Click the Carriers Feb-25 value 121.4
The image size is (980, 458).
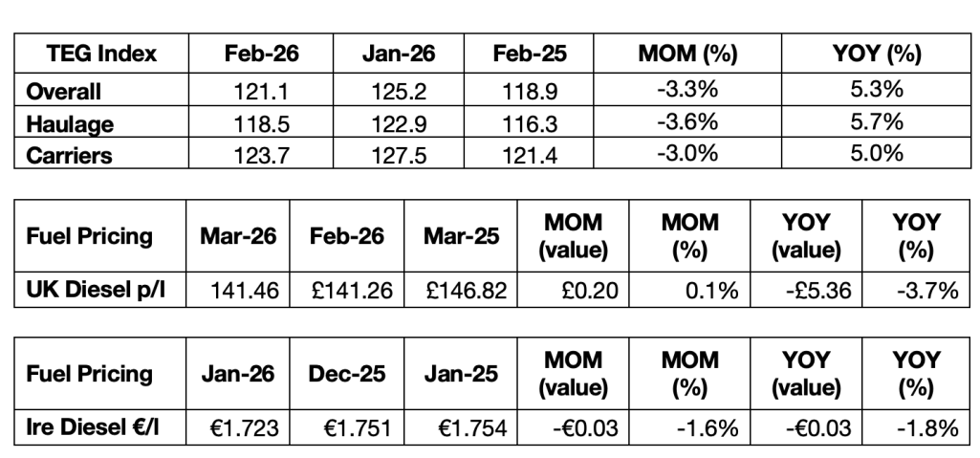pos(529,154)
